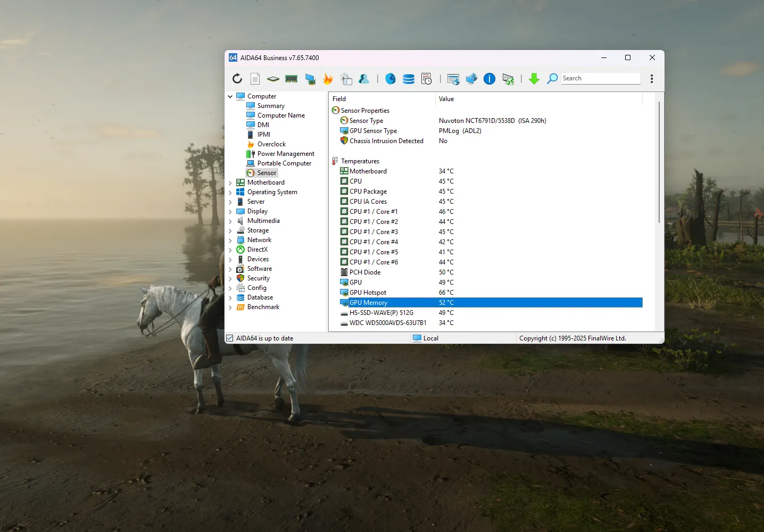Image resolution: width=764 pixels, height=532 pixels.
Task: Collapse the Computer tree node
Action: 230,97
